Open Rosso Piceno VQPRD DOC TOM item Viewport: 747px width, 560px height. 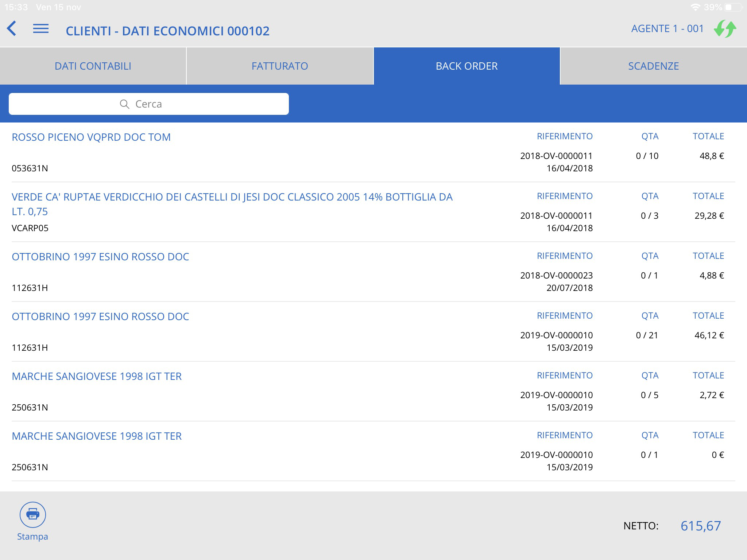91,137
